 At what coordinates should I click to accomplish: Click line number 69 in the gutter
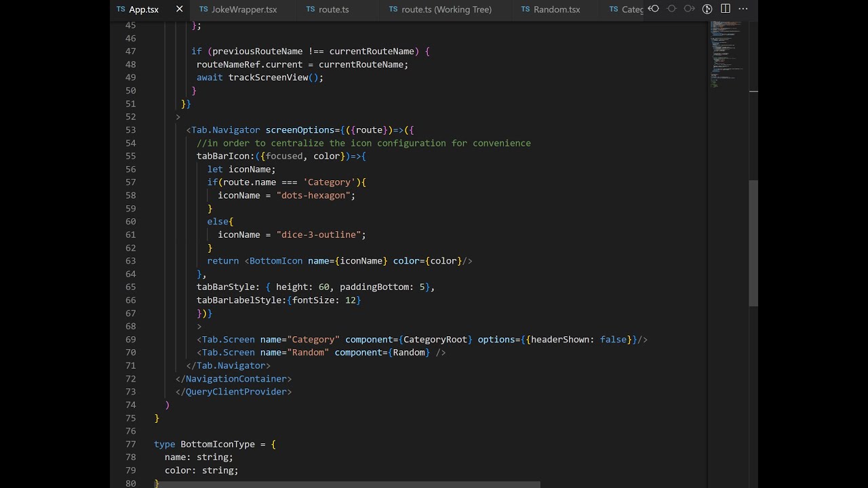point(130,340)
